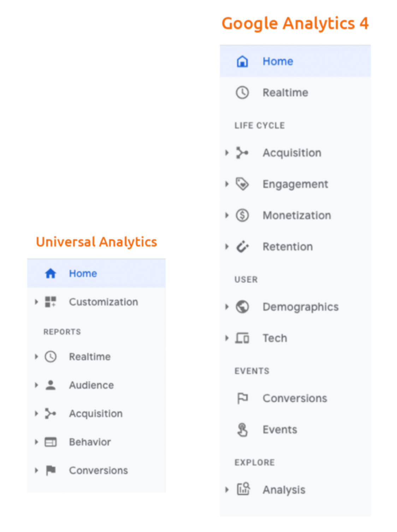Click the Audience person icon in Universal Analytics

click(x=51, y=385)
